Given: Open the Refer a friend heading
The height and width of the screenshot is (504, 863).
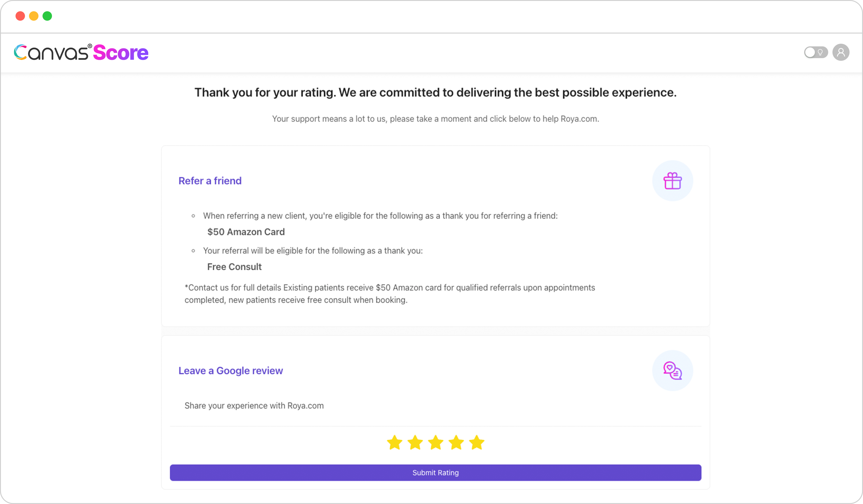Looking at the screenshot, I should (x=210, y=181).
